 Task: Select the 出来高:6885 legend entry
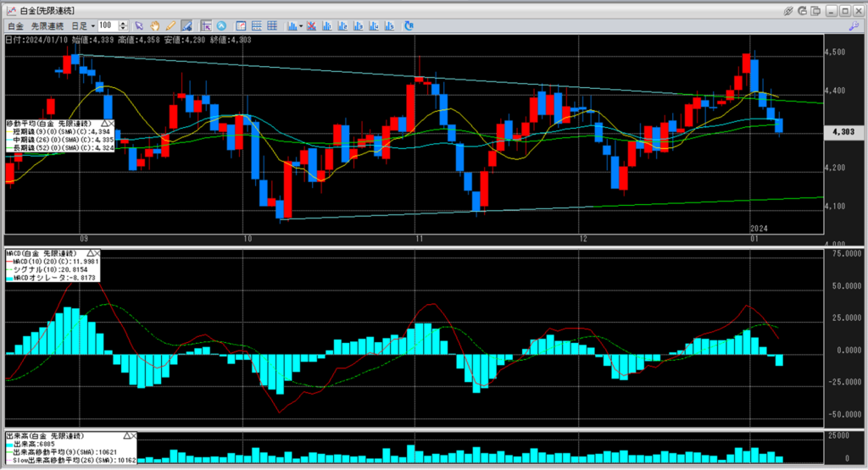(31, 444)
